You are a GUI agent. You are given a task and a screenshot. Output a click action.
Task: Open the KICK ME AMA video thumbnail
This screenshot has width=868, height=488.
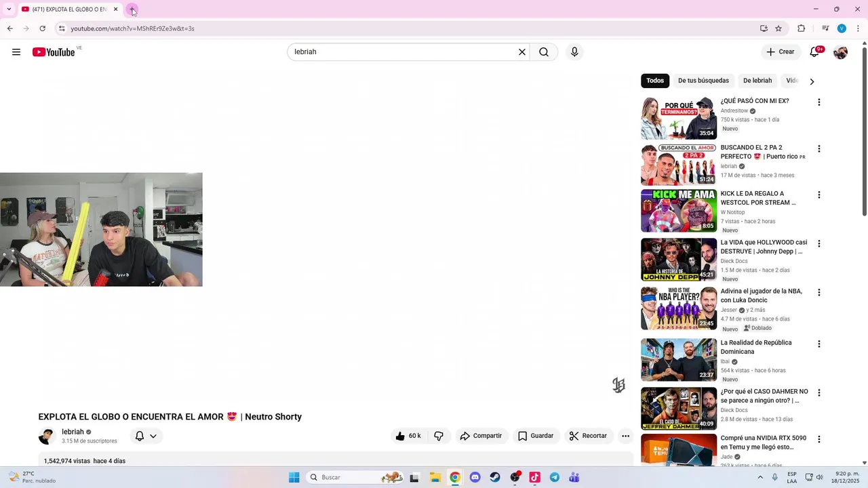click(679, 210)
